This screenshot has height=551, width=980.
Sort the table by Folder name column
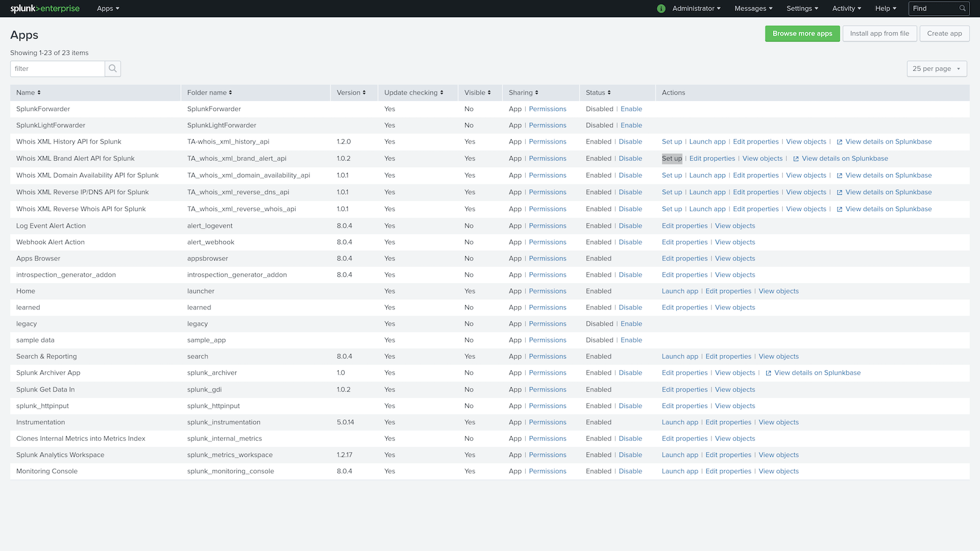pos(209,93)
